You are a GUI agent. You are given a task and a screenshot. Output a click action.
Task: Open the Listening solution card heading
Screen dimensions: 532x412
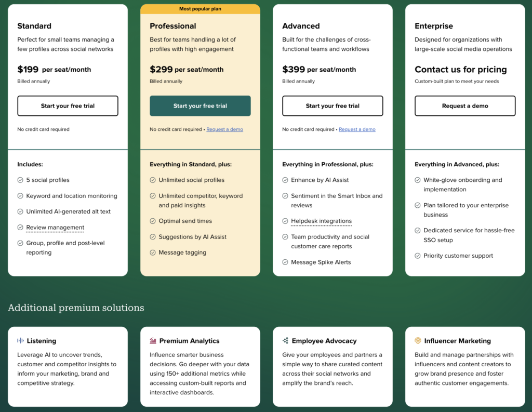[42, 341]
